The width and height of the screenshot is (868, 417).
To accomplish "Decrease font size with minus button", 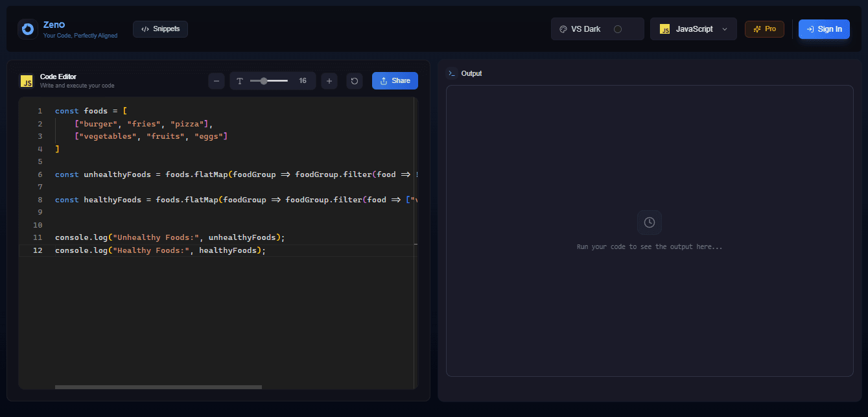I will [x=217, y=81].
